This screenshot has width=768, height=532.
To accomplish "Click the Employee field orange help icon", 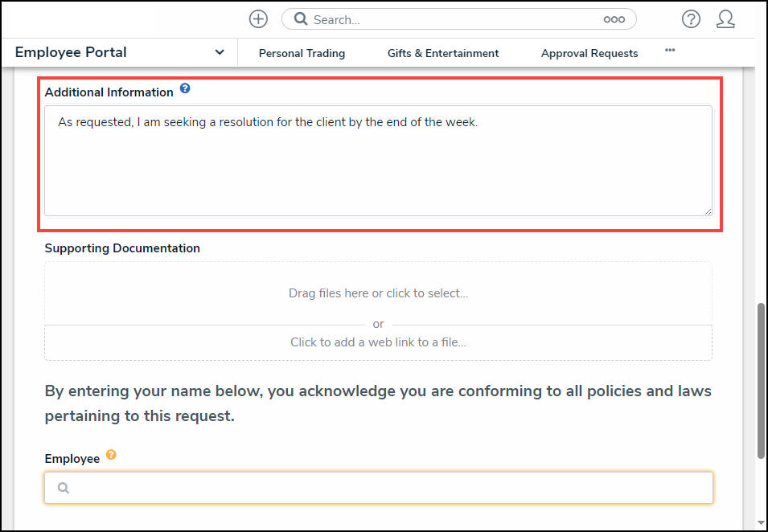I will (x=111, y=455).
